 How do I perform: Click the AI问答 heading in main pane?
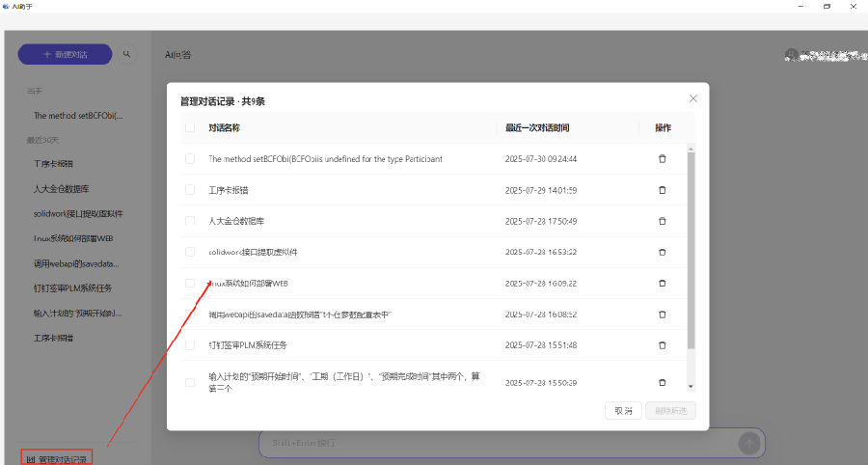coord(177,55)
